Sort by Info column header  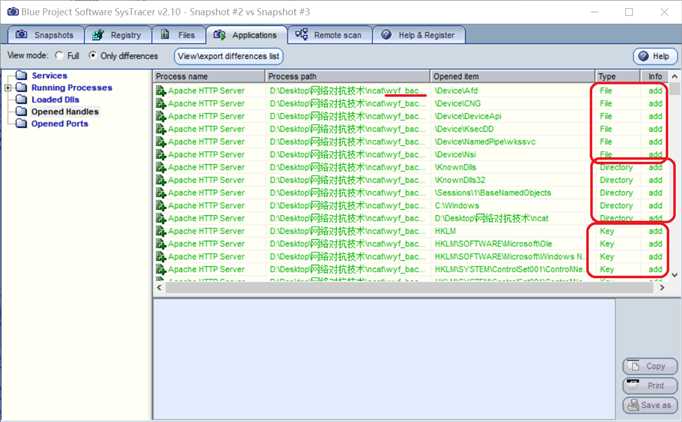click(x=655, y=77)
